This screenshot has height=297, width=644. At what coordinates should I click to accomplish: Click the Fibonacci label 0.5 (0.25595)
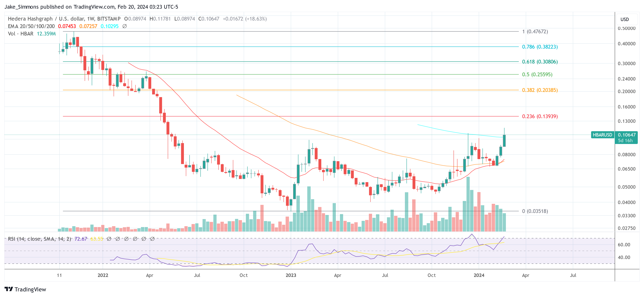pos(537,74)
